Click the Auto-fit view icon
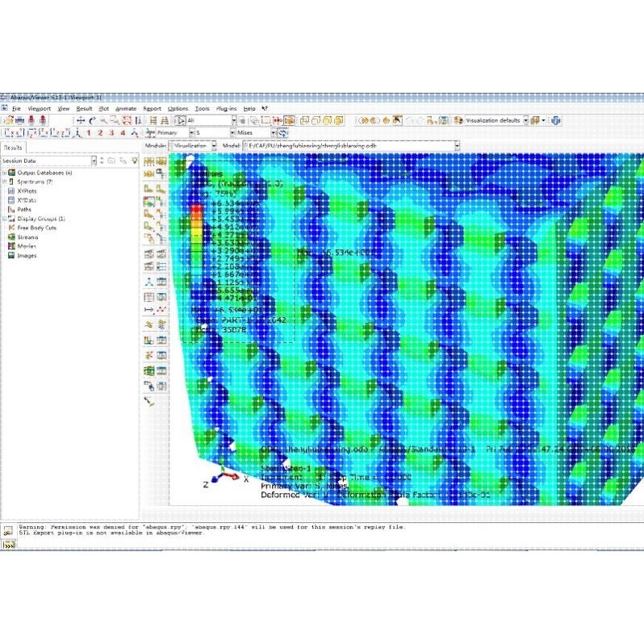 127,120
